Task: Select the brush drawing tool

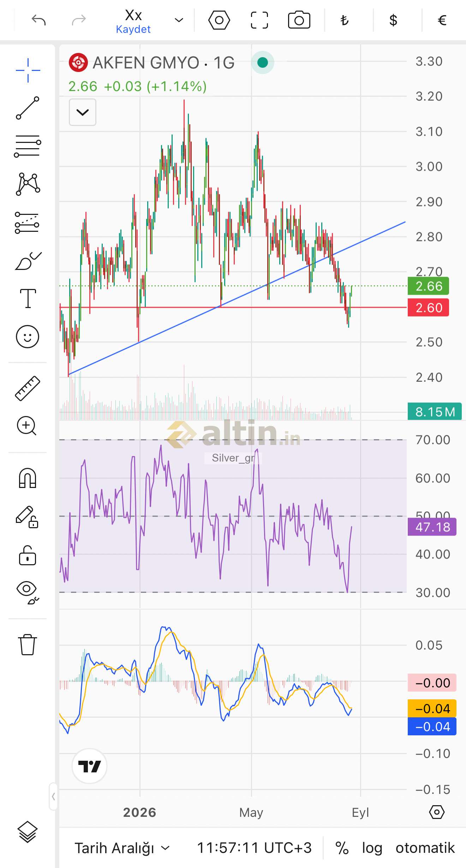Action: point(28,261)
